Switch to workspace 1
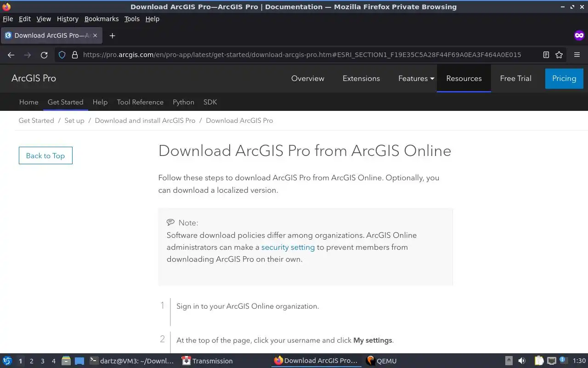The width and height of the screenshot is (588, 368). pyautogui.click(x=20, y=361)
